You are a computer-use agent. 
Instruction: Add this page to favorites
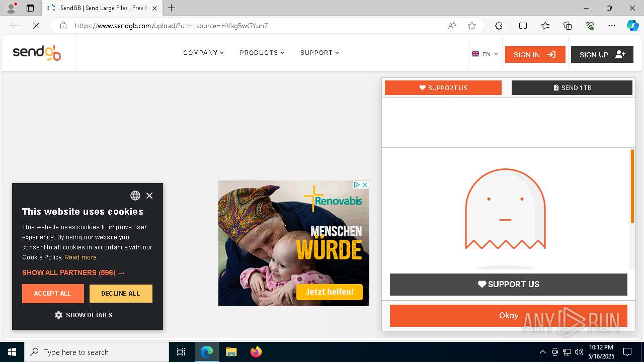point(472,26)
